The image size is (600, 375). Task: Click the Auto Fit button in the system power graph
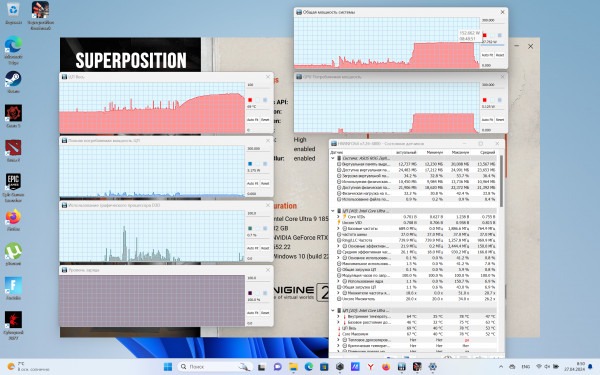click(x=487, y=55)
